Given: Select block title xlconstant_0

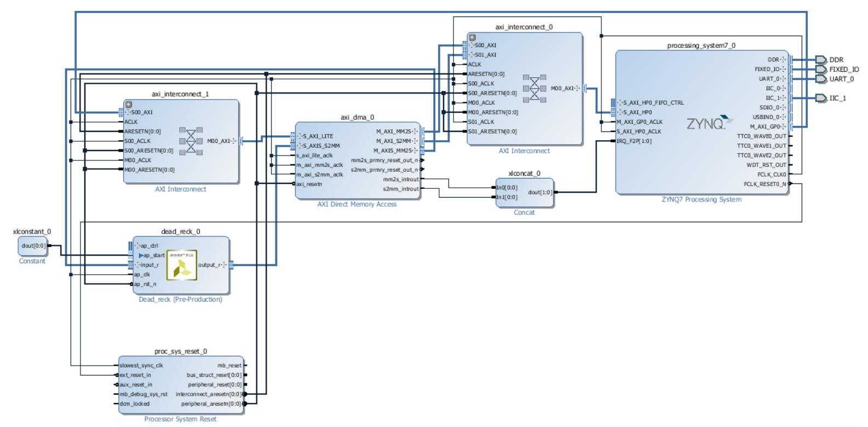Looking at the screenshot, I should tap(32, 232).
